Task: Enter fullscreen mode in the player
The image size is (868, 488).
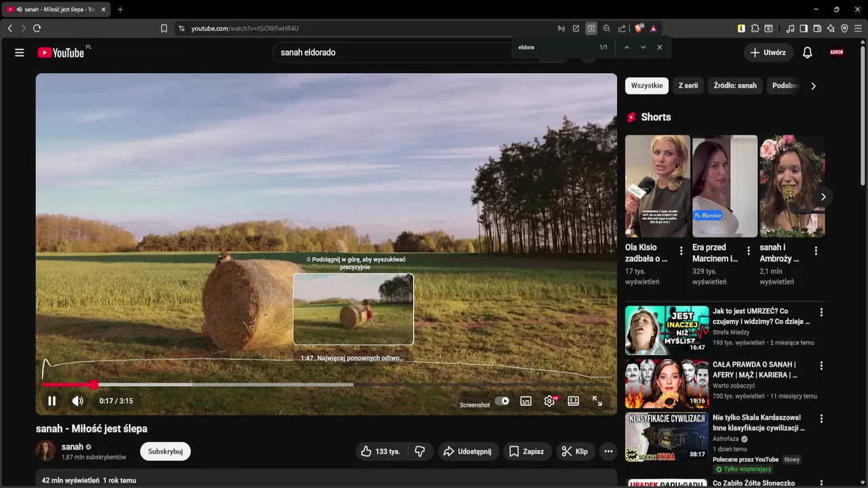Action: (x=597, y=401)
